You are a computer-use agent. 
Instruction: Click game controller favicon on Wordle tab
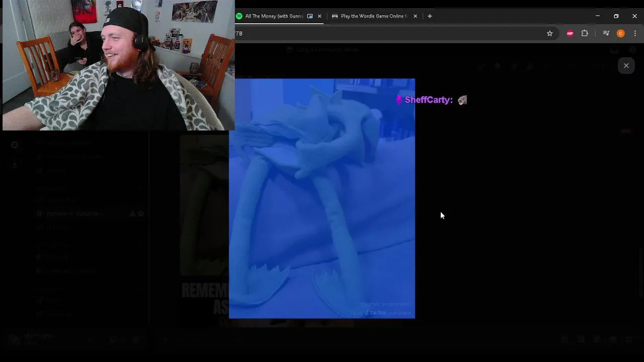pos(335,16)
